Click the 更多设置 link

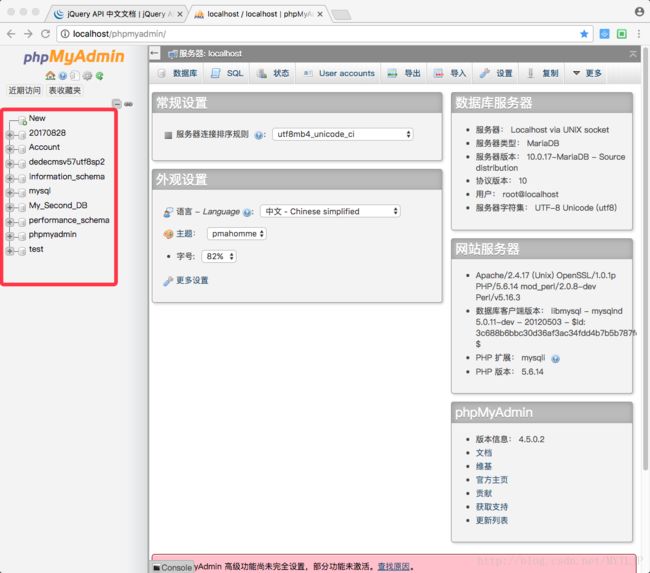pyautogui.click(x=192, y=280)
